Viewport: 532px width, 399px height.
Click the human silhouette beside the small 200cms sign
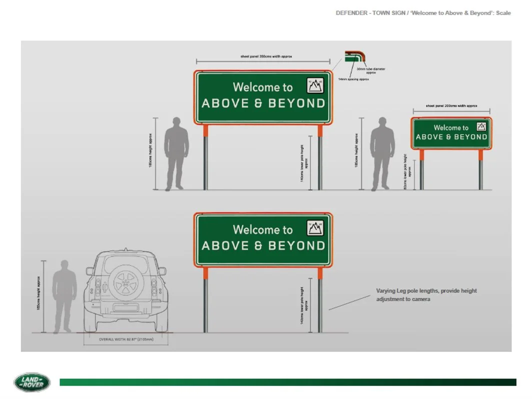(382, 154)
